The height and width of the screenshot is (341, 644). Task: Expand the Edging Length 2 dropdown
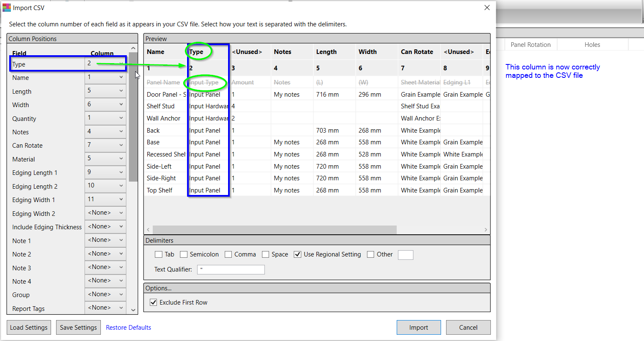point(105,186)
